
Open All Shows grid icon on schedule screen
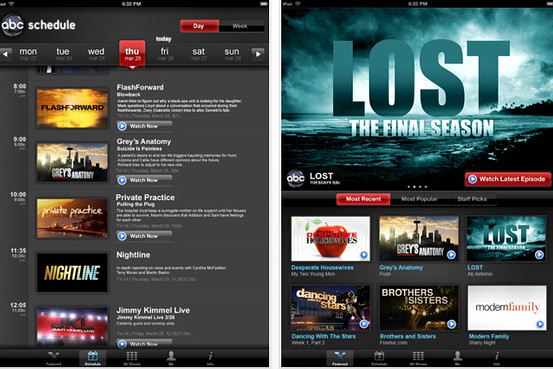(x=132, y=358)
